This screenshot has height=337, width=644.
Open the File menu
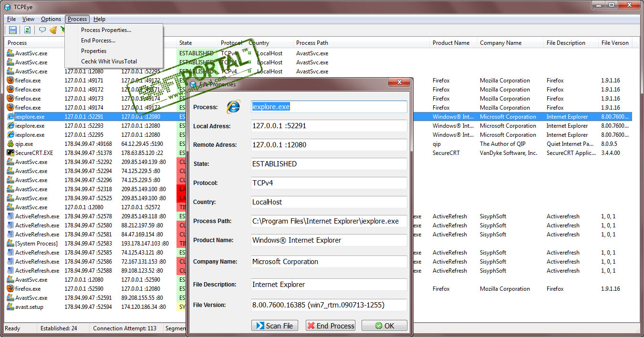pyautogui.click(x=11, y=19)
